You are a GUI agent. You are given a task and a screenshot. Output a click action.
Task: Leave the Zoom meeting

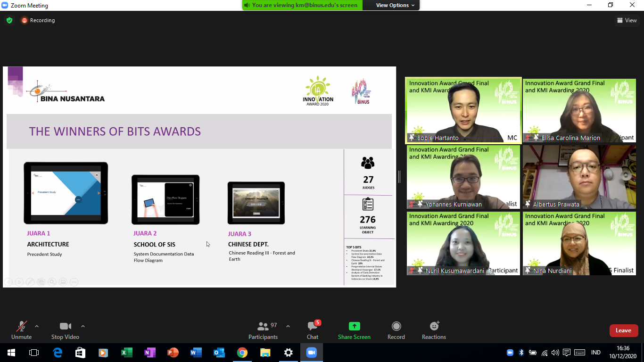pos(623,330)
